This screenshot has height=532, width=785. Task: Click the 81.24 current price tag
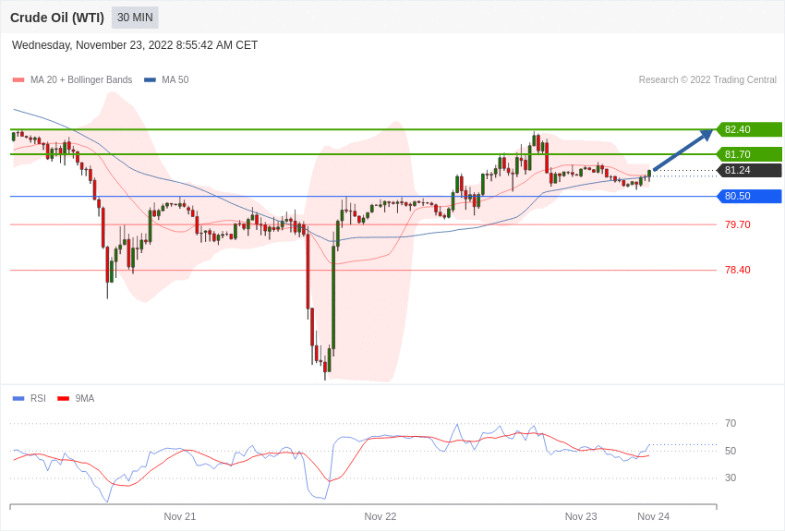(750, 170)
